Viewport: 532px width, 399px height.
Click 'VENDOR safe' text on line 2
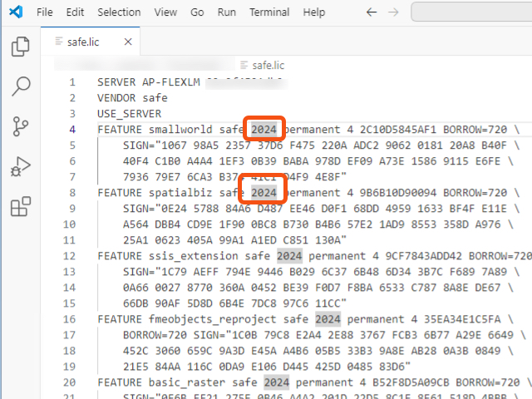point(132,98)
